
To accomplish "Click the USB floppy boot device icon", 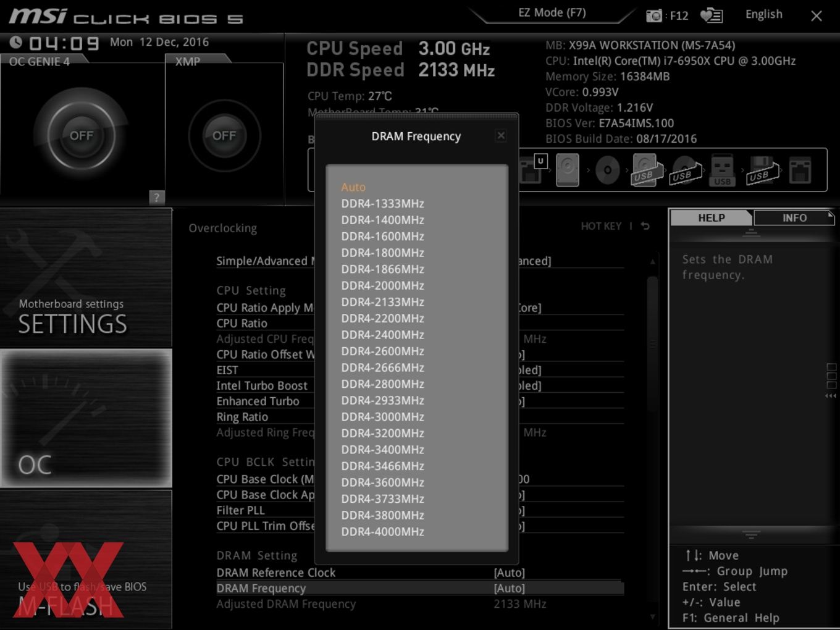I will (762, 170).
